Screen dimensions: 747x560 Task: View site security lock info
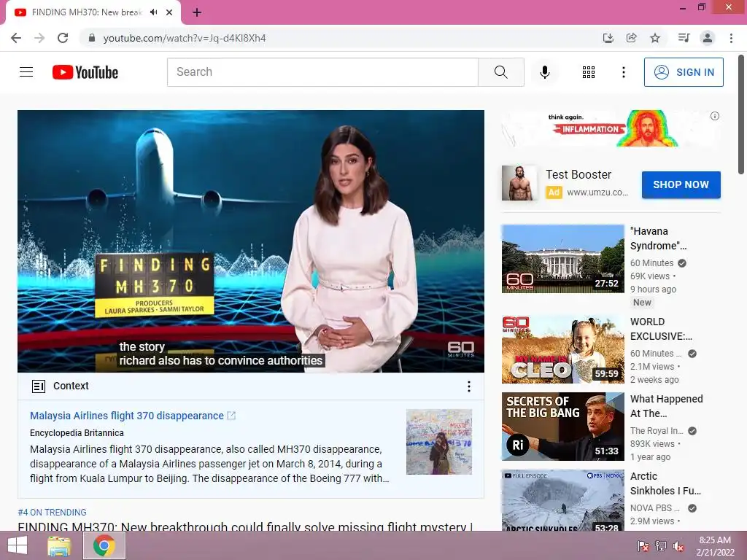tap(92, 38)
